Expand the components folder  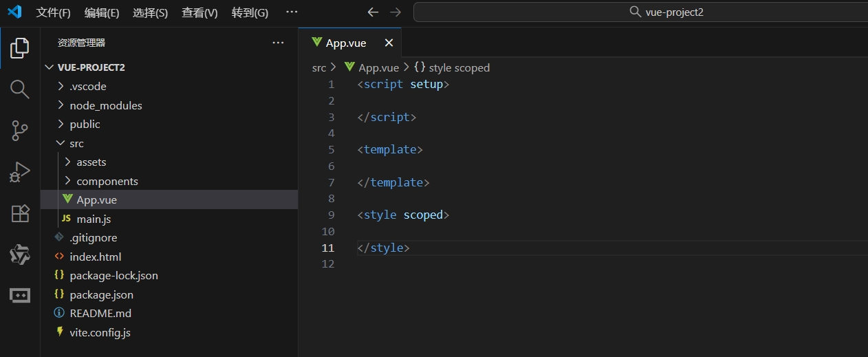coord(107,182)
